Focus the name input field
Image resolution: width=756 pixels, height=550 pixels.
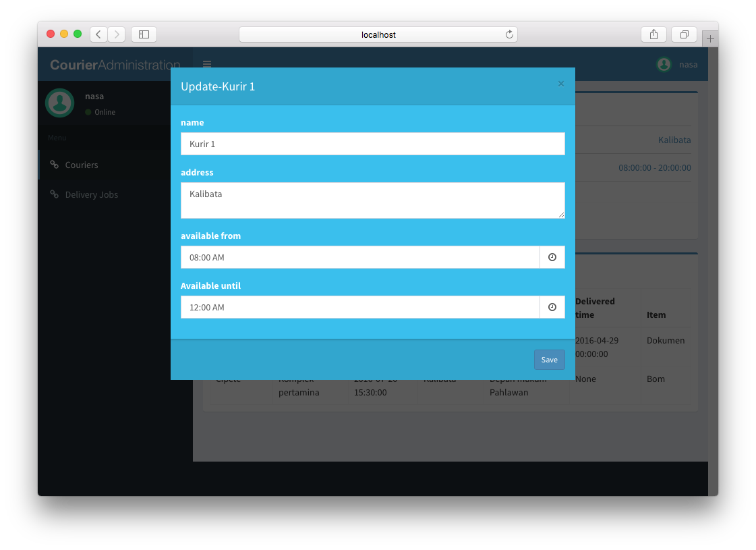[x=373, y=144]
